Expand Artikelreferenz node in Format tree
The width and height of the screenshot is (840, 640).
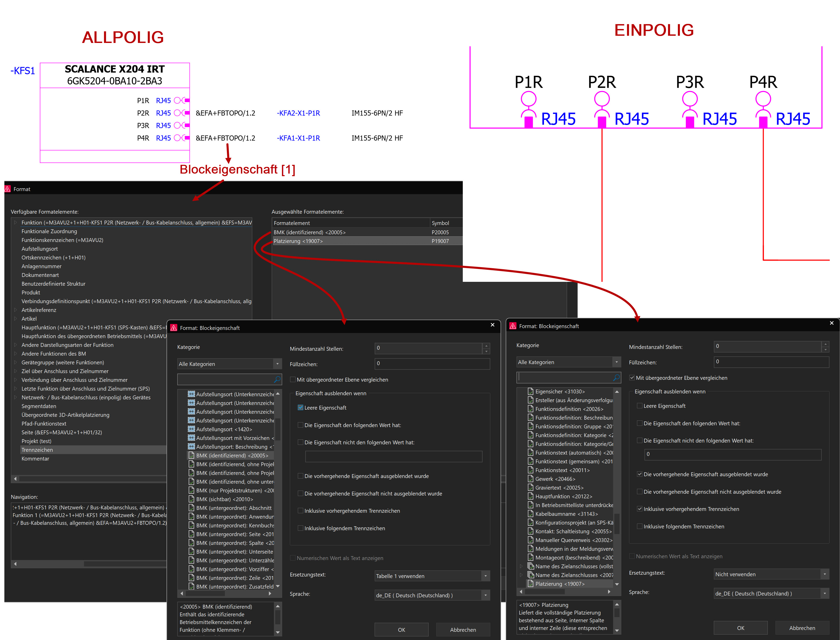pos(15,310)
